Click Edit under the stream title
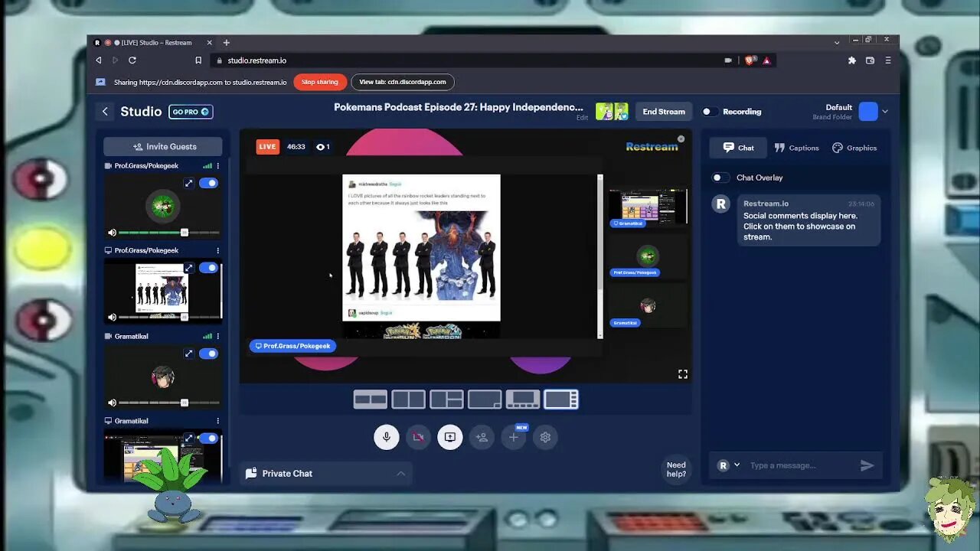 [582, 118]
